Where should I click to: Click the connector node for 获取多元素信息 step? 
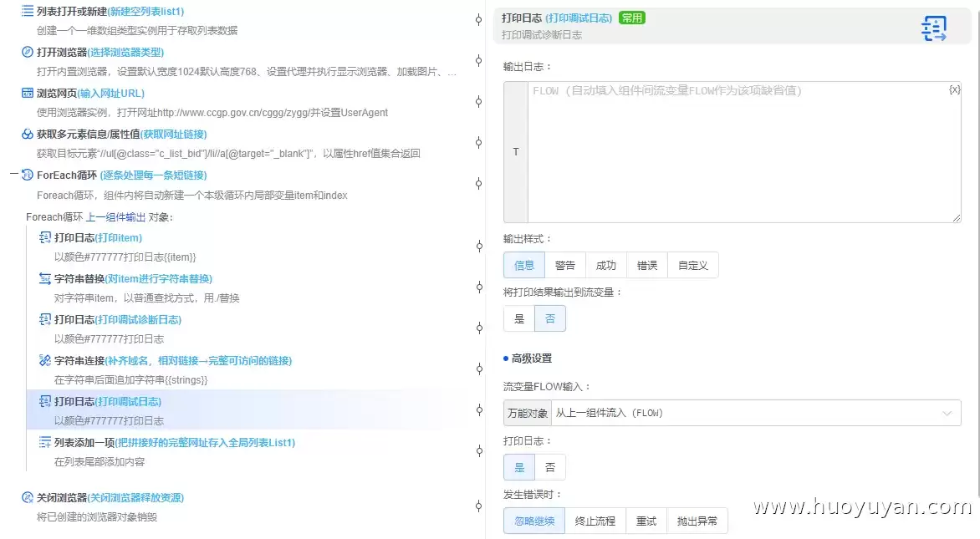(479, 142)
